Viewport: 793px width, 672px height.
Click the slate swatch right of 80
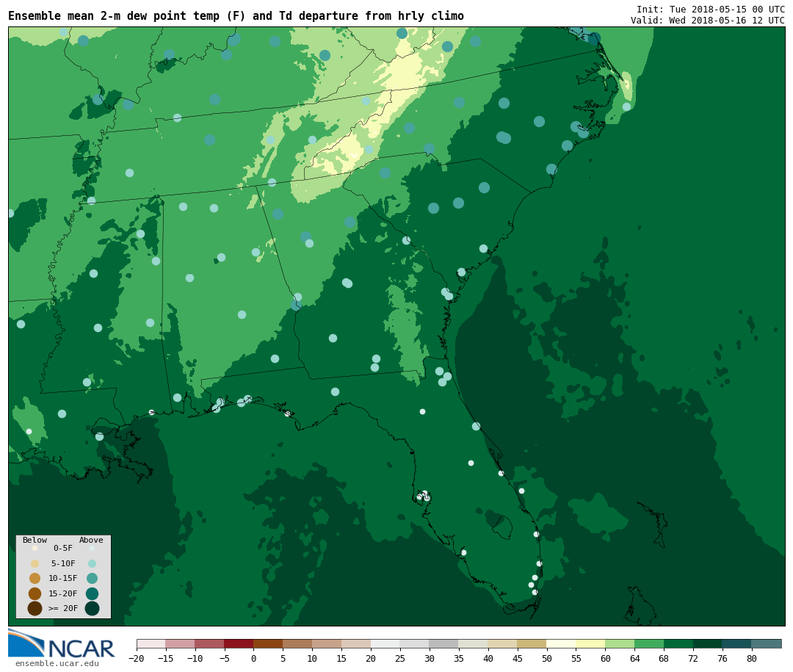(x=767, y=644)
